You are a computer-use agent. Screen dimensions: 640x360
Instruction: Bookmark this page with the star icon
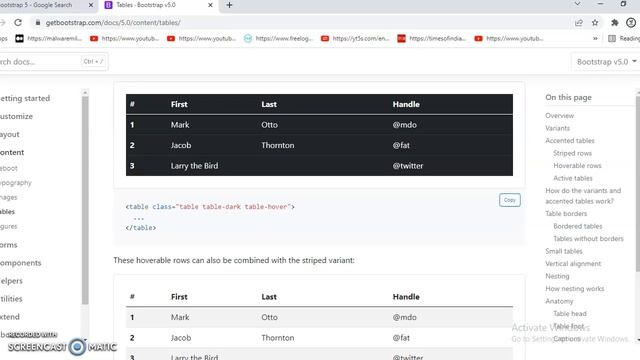pos(595,23)
